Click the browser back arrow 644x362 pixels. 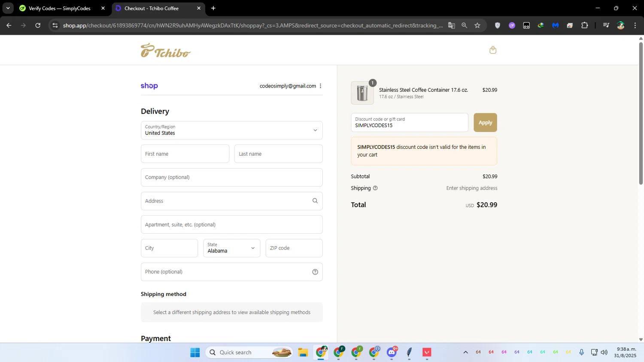(x=9, y=25)
